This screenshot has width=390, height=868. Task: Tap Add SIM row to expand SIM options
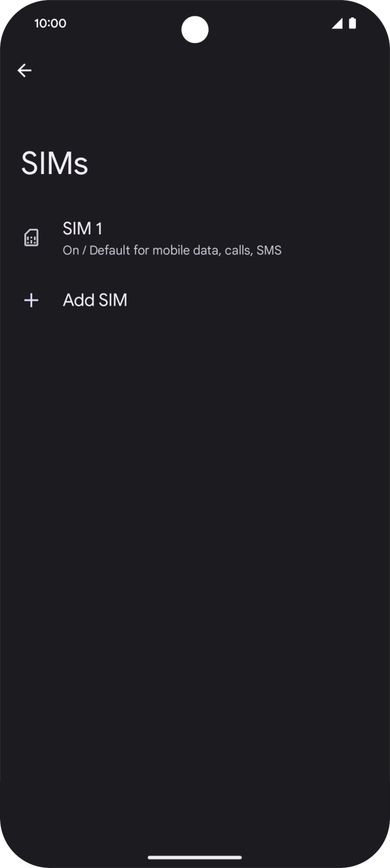tap(95, 300)
